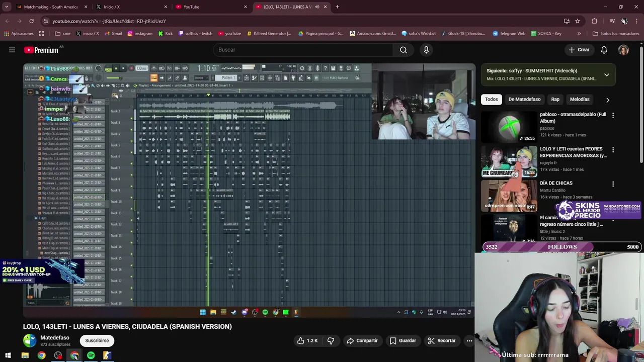The image size is (644, 362).
Task: Select the Todos filter chip
Action: (x=491, y=100)
